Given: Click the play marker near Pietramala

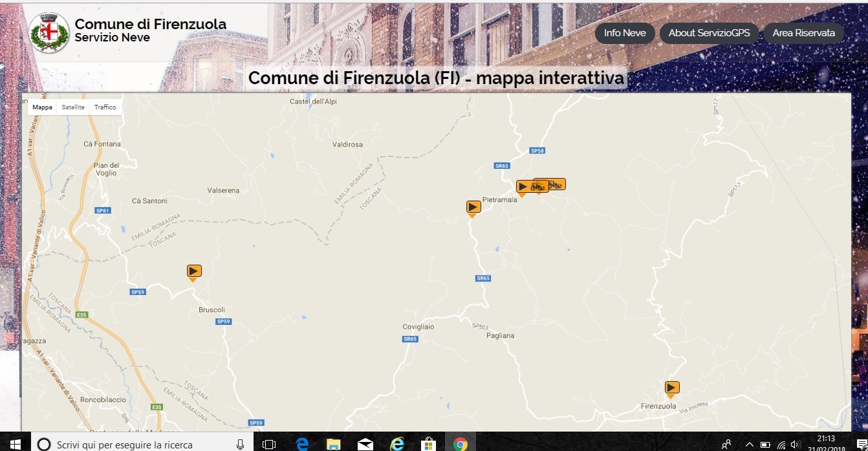Looking at the screenshot, I should pyautogui.click(x=473, y=206).
